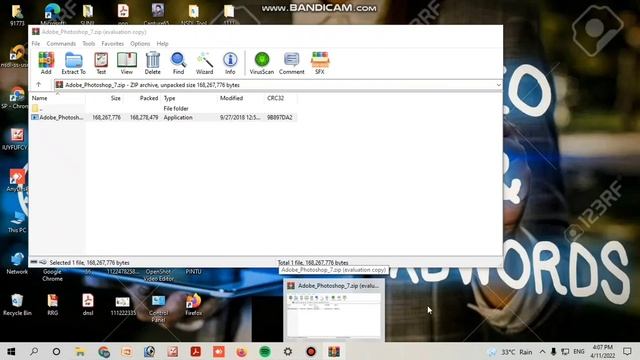Open the Windows Start menu
This screenshot has width=640, height=360.
click(11, 351)
